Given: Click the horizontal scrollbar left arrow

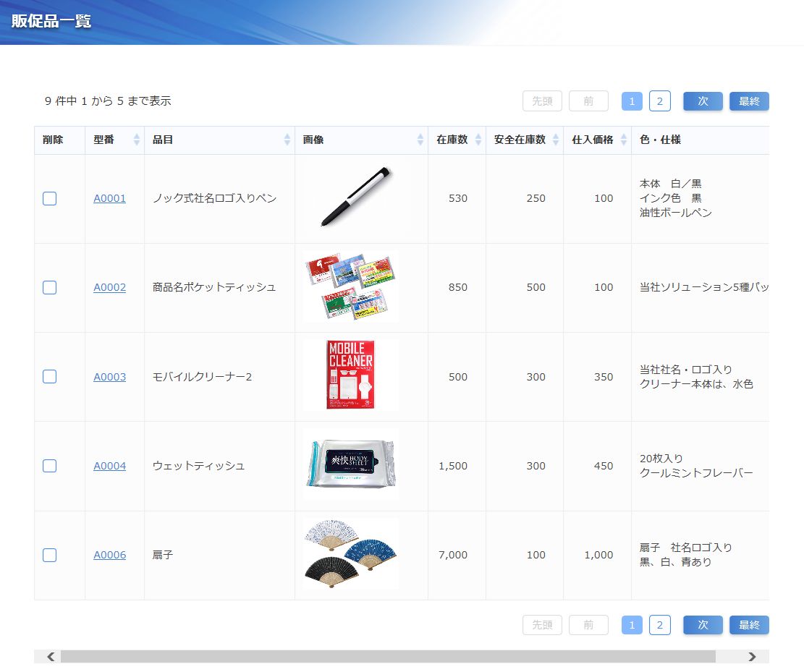Looking at the screenshot, I should 51,657.
